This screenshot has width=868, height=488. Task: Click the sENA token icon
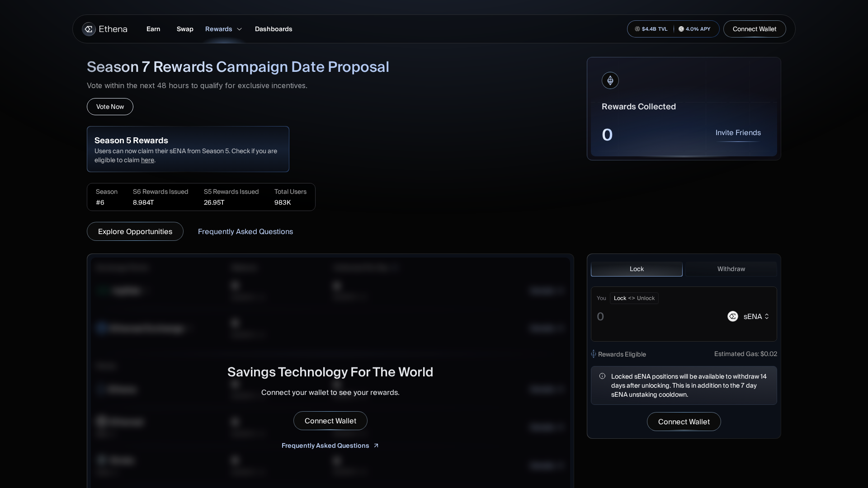[x=733, y=316]
